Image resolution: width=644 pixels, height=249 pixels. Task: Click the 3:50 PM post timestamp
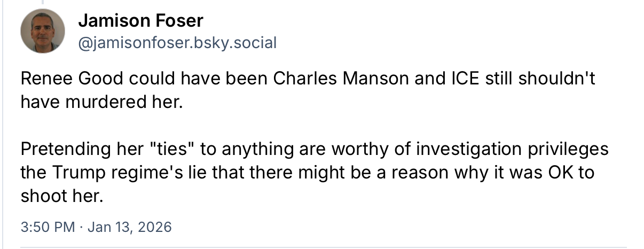tap(48, 227)
